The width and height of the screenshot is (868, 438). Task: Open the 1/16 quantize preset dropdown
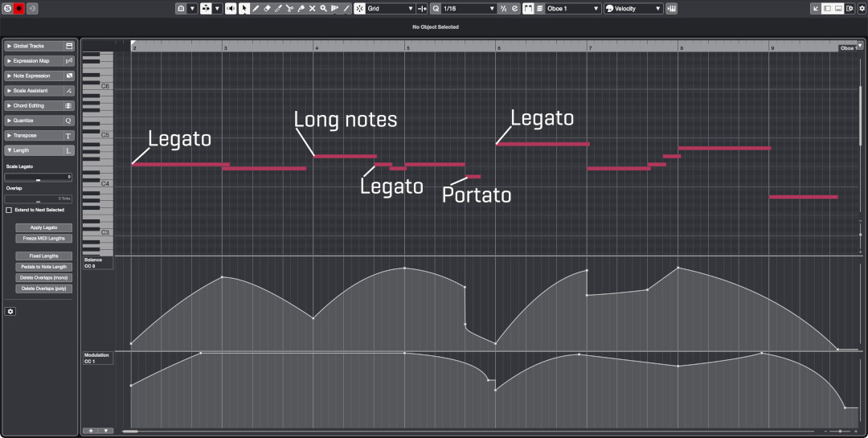tap(469, 9)
